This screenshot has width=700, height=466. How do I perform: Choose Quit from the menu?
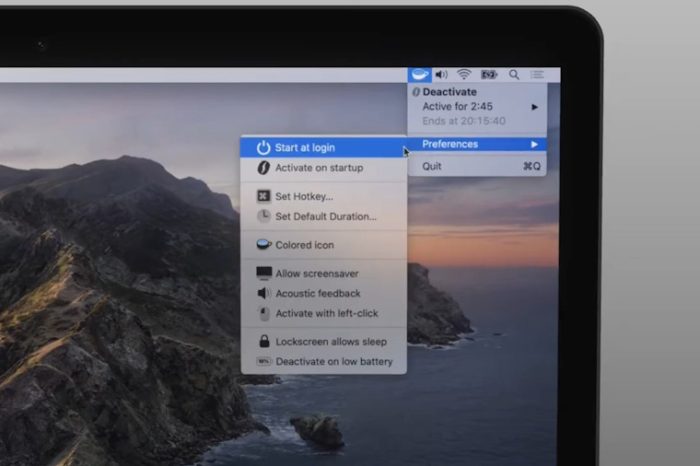coord(432,167)
